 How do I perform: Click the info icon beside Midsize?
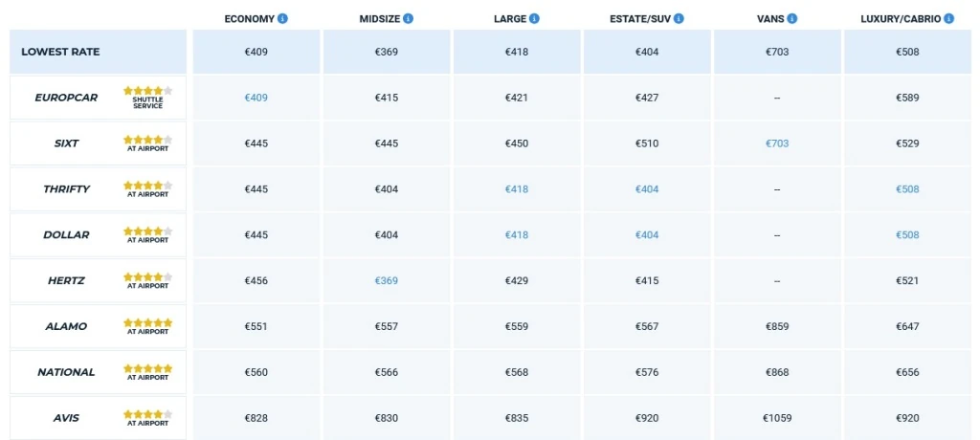click(x=409, y=19)
